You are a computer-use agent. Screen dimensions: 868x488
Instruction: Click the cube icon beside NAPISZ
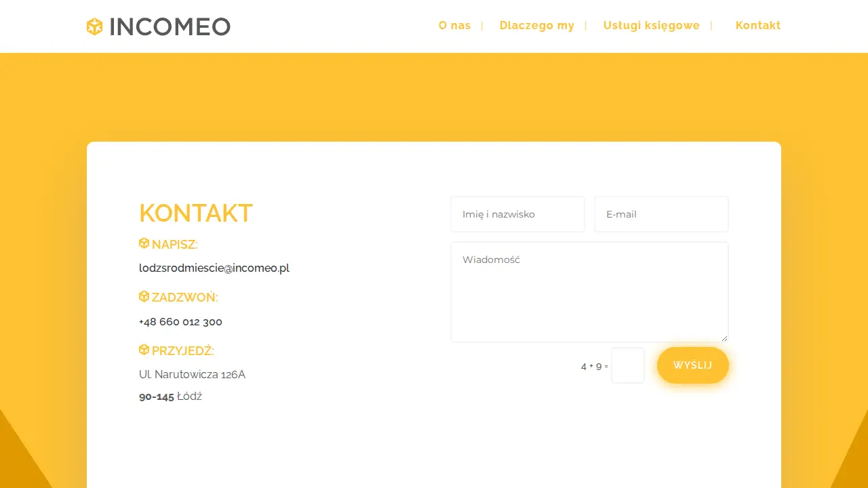(144, 243)
